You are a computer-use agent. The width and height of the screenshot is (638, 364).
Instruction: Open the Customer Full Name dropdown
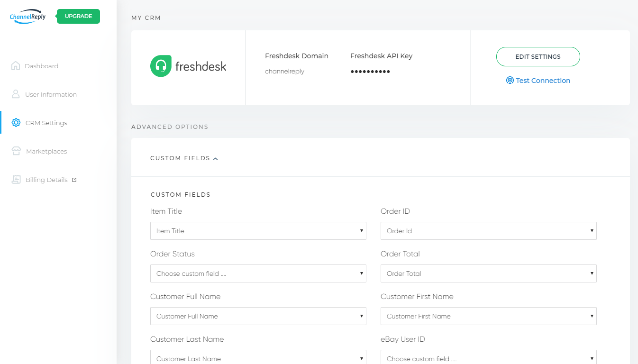coord(258,316)
